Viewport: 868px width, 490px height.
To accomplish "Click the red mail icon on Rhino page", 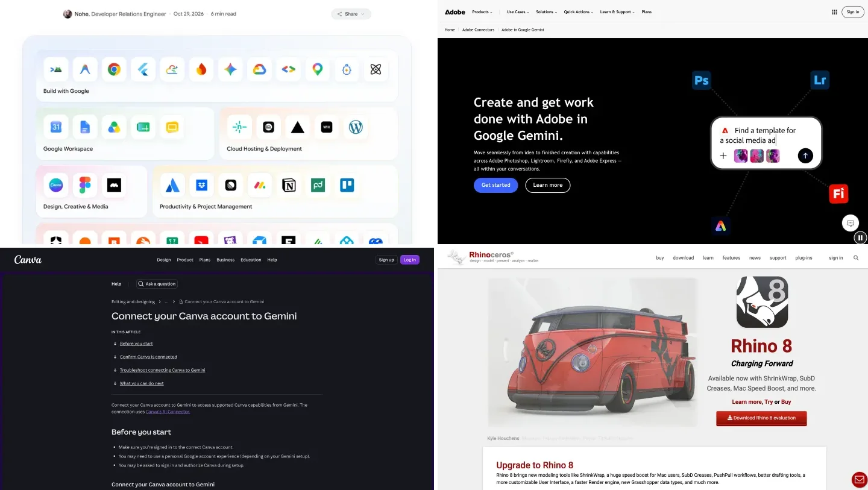I will click(860, 480).
